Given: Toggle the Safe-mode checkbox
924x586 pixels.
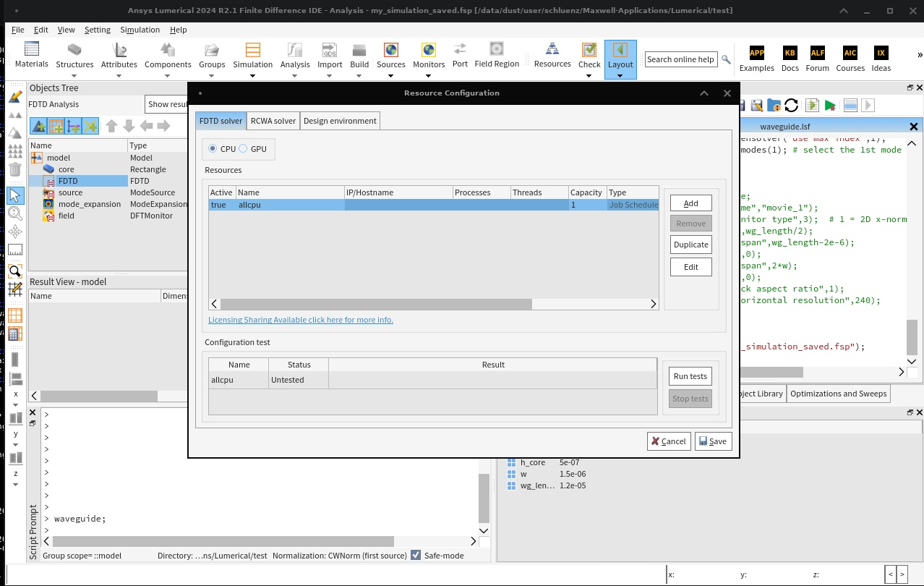Looking at the screenshot, I should pos(416,555).
